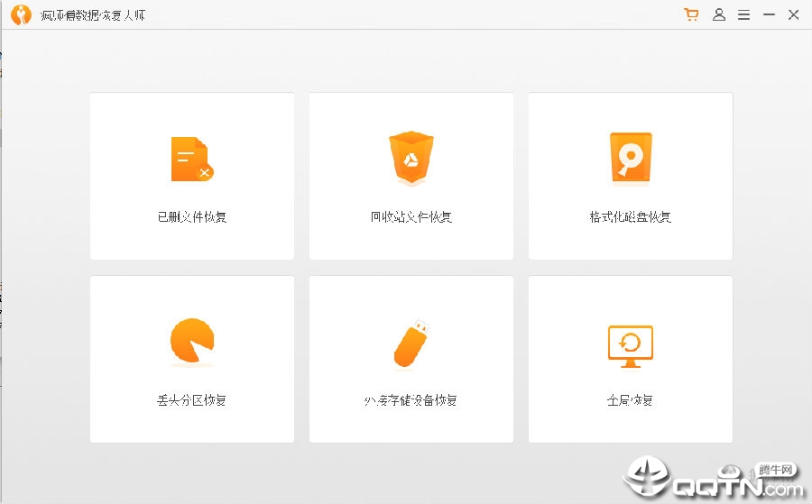
Task: Minimize the data recovery window
Action: (769, 15)
